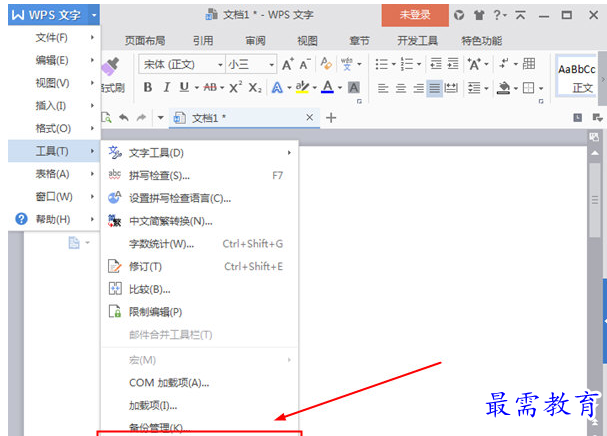
Task: Toggle character shading A button
Action: 353,88
